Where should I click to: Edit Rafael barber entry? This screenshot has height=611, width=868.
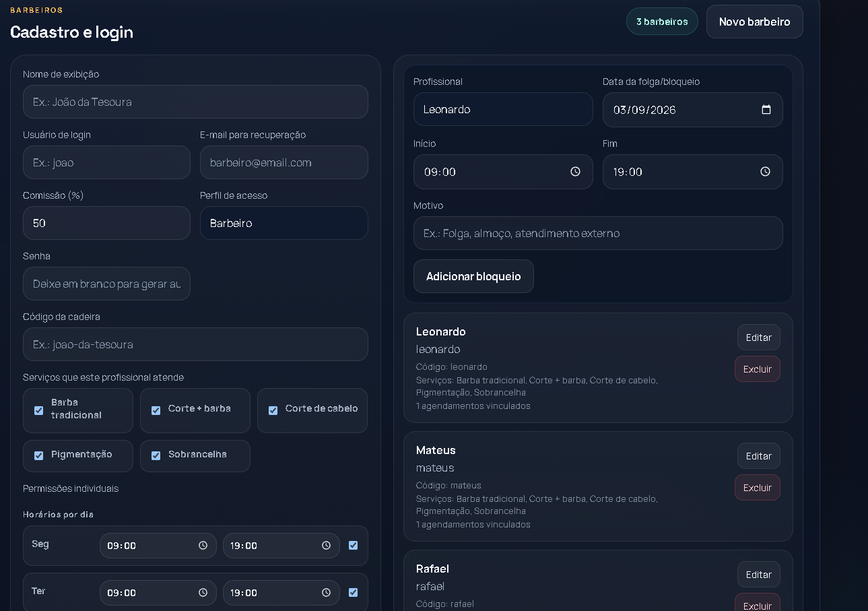[758, 575]
